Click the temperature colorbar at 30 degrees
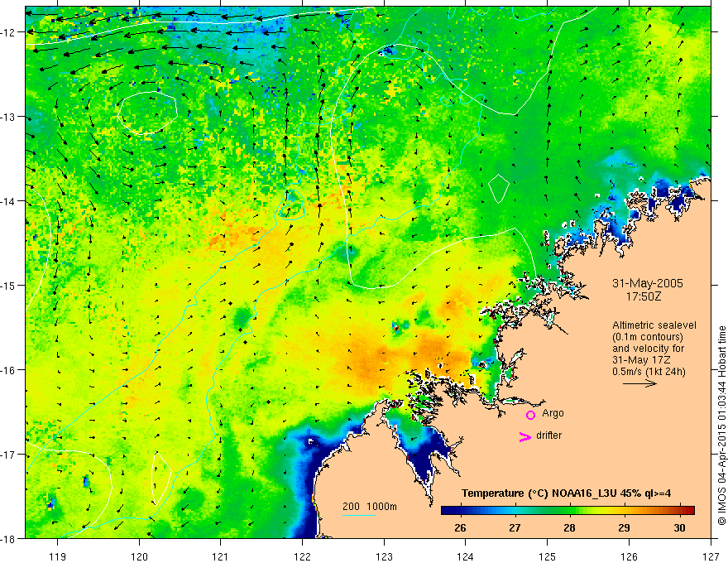This screenshot has width=728, height=563. pos(679,511)
